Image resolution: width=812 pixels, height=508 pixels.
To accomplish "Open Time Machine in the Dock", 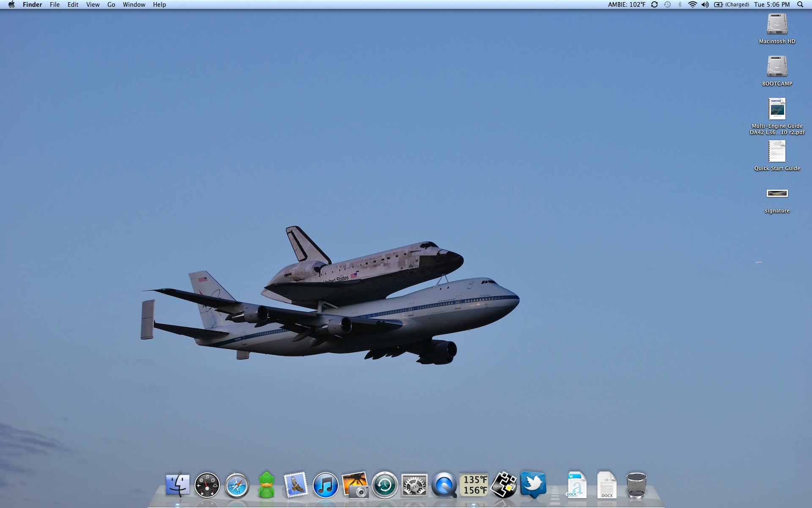I will coord(384,485).
